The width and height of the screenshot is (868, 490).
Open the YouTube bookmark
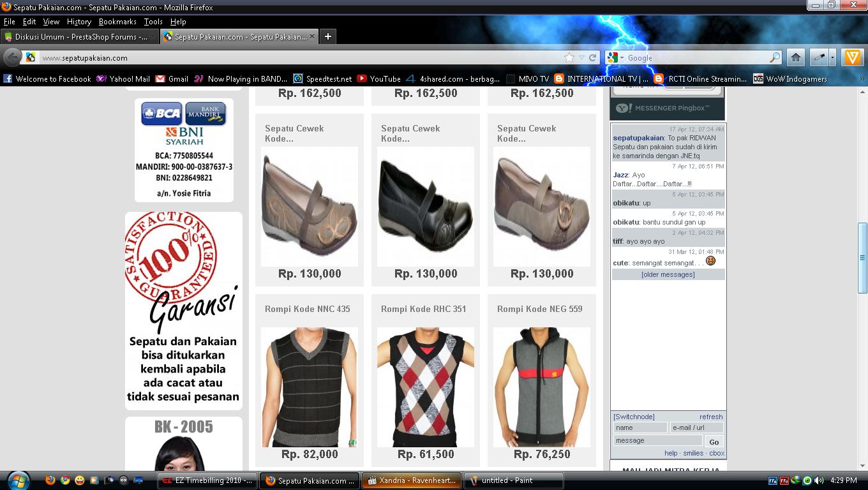point(378,78)
